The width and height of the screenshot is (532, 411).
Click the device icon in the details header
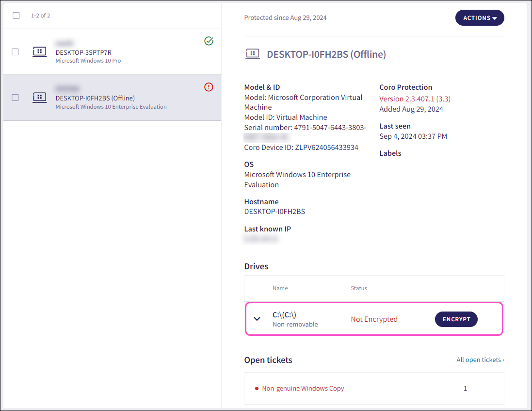pos(252,54)
